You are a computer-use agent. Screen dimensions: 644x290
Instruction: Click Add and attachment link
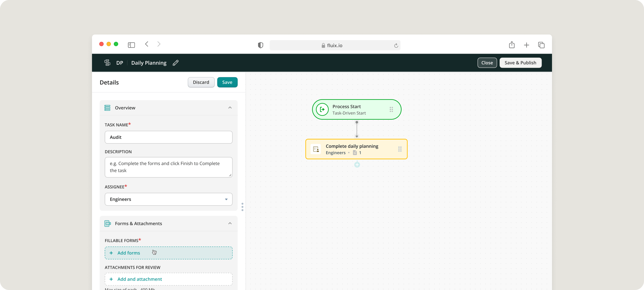point(140,279)
